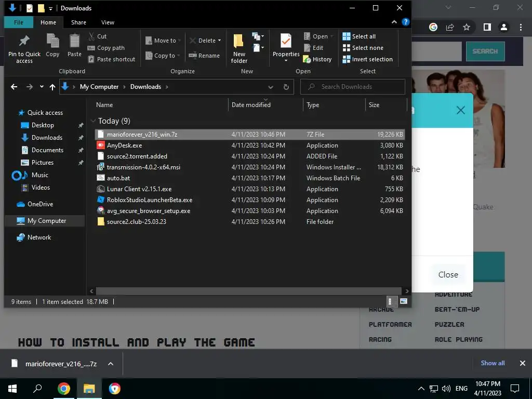Switch to the View ribbon tab
Image resolution: width=532 pixels, height=399 pixels.
(x=108, y=22)
